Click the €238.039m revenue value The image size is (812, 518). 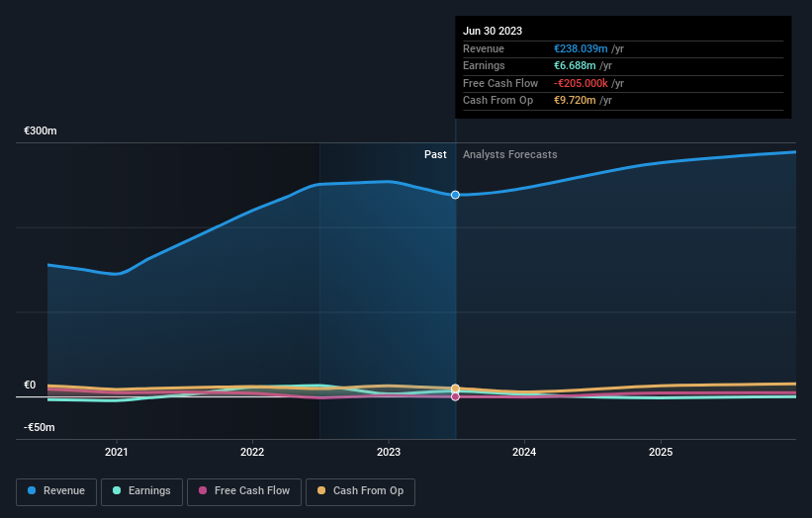[581, 48]
